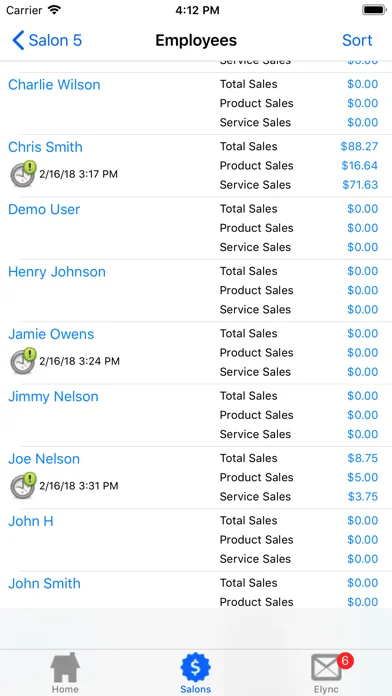Image resolution: width=392 pixels, height=696 pixels.
Task: Go back using the Salon 5 chevron
Action: [47, 40]
